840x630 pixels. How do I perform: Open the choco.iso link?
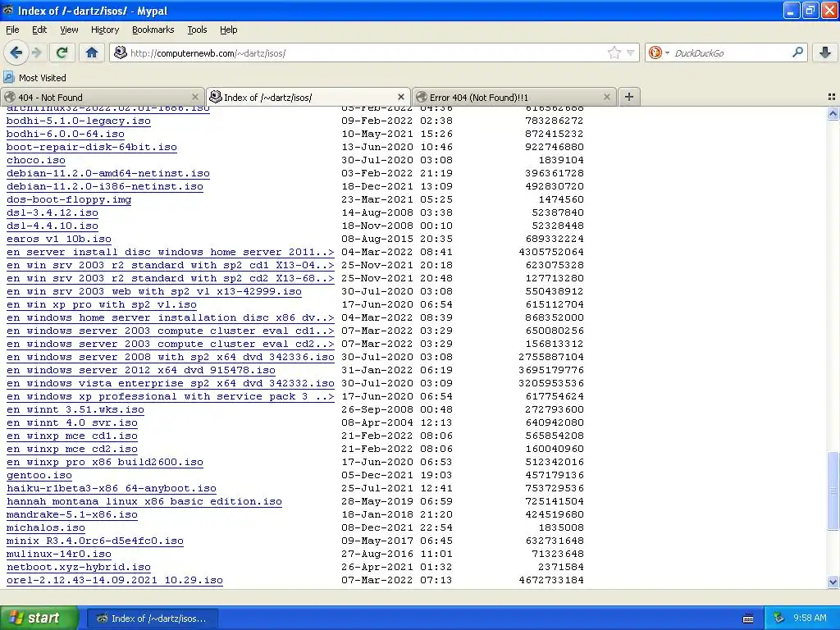[36, 160]
